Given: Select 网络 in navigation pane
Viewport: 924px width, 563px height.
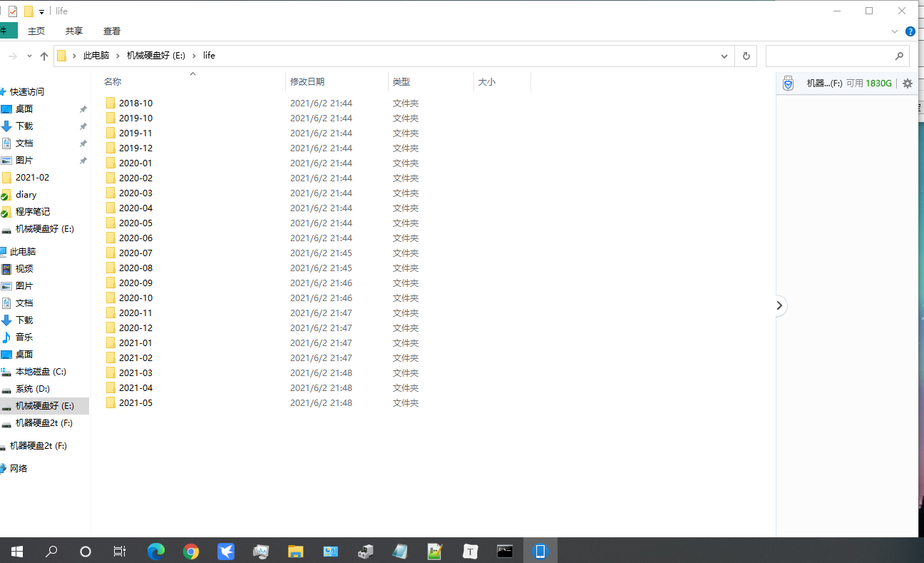Looking at the screenshot, I should [x=19, y=469].
